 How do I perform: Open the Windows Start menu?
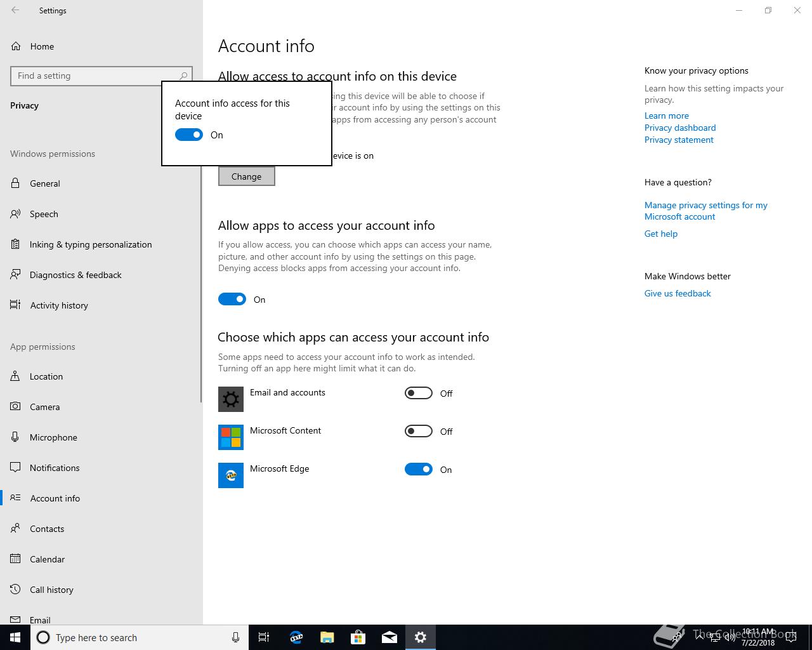[15, 637]
